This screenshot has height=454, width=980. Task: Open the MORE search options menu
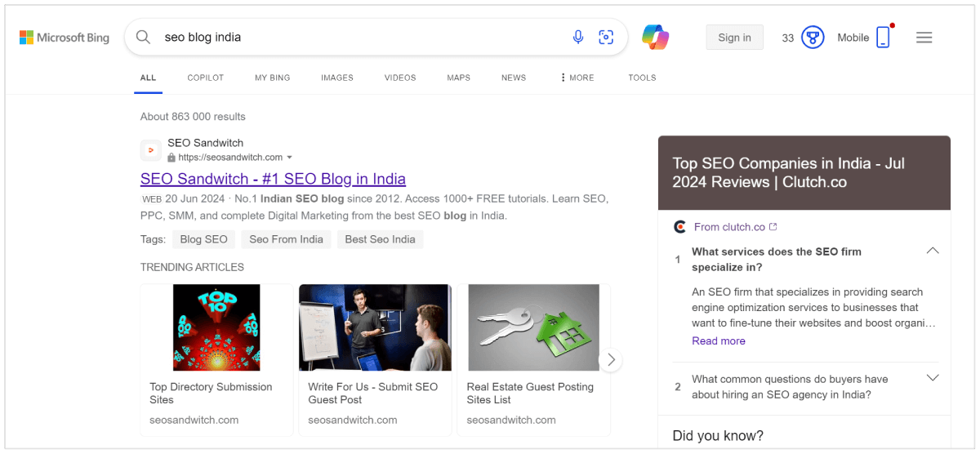coord(577,78)
